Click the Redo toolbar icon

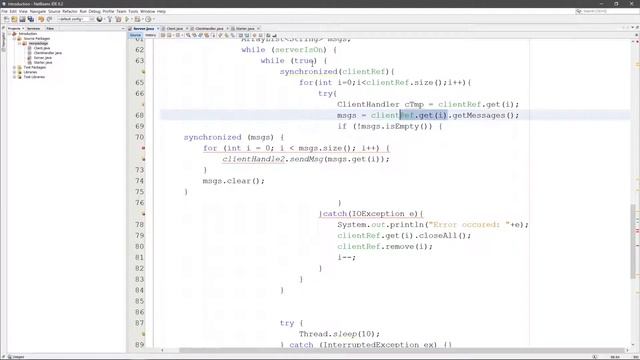click(x=49, y=19)
